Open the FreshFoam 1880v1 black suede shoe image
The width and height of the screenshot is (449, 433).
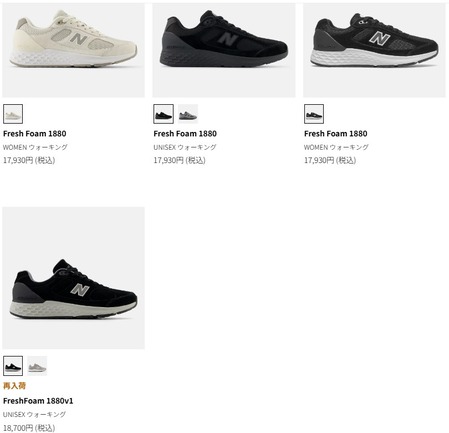(x=73, y=278)
